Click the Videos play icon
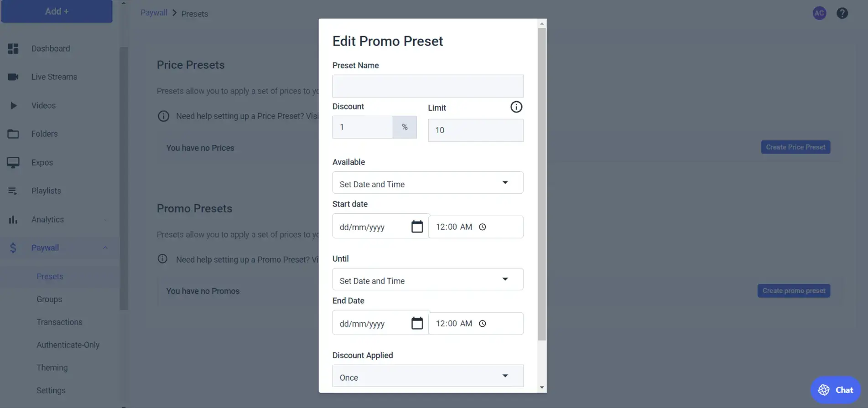Screen dimensions: 868x408 coord(14,105)
